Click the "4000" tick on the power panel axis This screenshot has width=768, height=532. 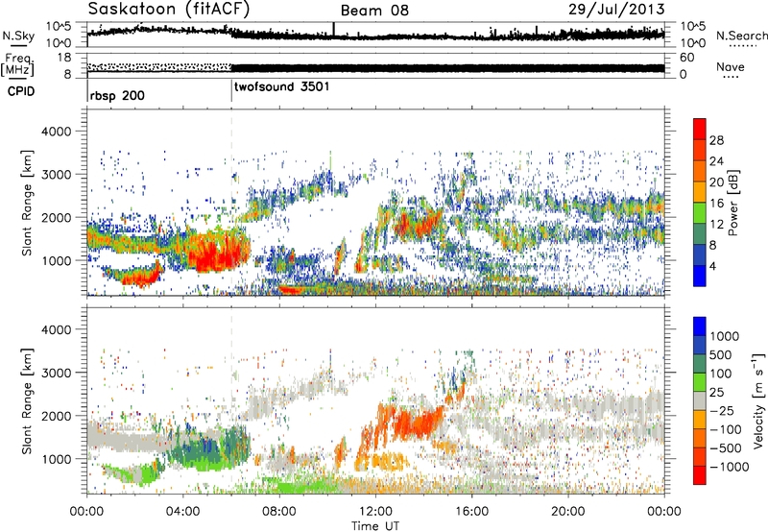[56, 132]
